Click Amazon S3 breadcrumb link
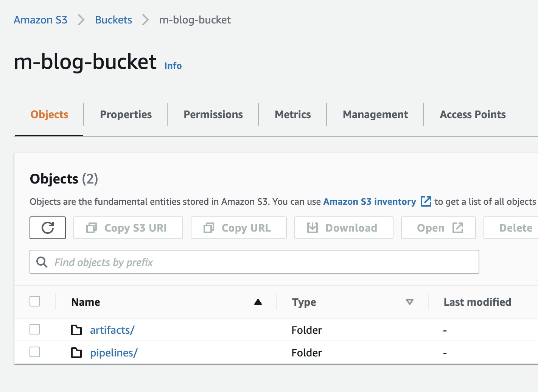Screen dimensions: 538x392 [x=40, y=20]
